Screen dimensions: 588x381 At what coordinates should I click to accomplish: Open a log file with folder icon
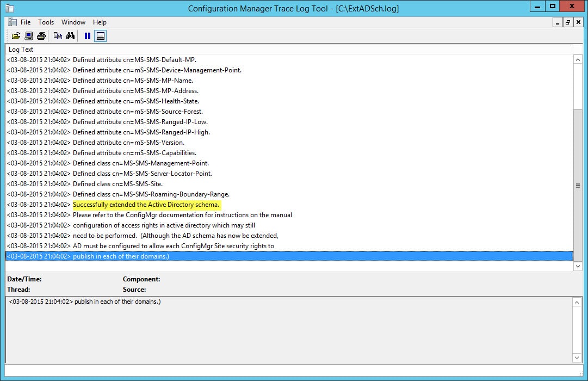click(x=16, y=36)
